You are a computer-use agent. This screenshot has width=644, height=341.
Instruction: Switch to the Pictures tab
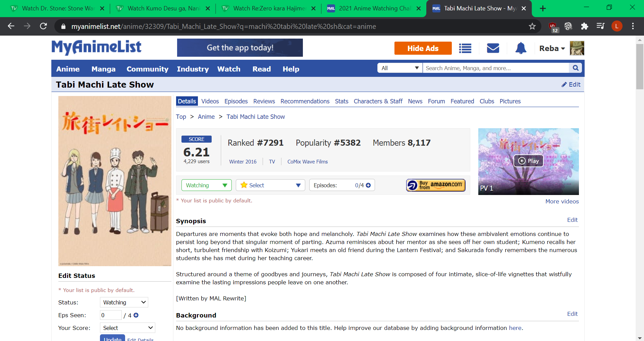click(510, 101)
